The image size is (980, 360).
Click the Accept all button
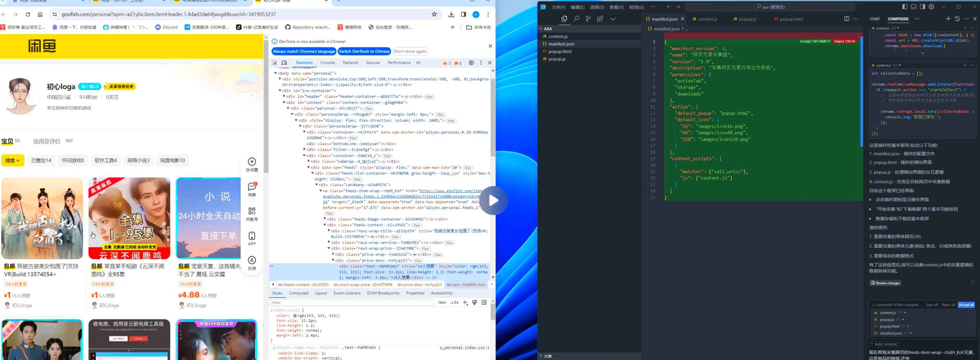(x=966, y=305)
